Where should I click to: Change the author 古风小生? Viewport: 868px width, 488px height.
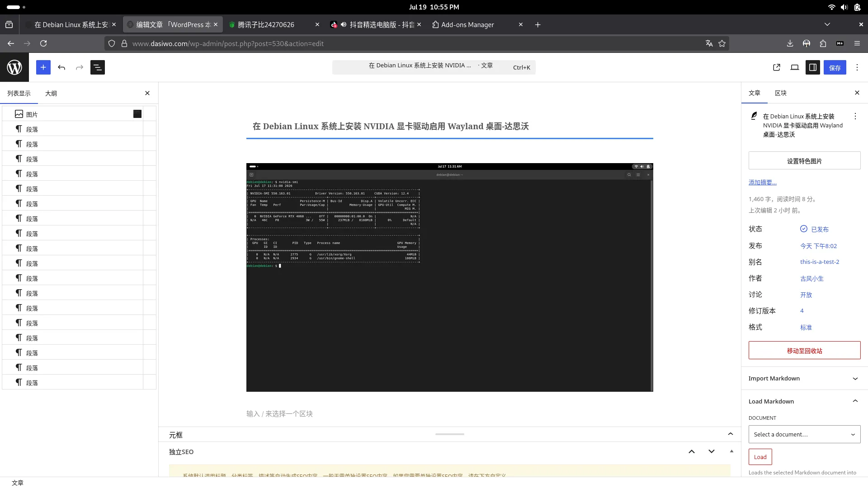click(812, 278)
